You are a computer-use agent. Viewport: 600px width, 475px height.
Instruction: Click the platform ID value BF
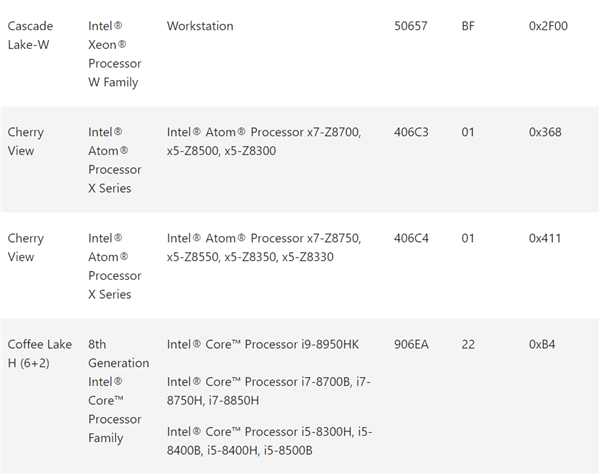[x=469, y=26]
